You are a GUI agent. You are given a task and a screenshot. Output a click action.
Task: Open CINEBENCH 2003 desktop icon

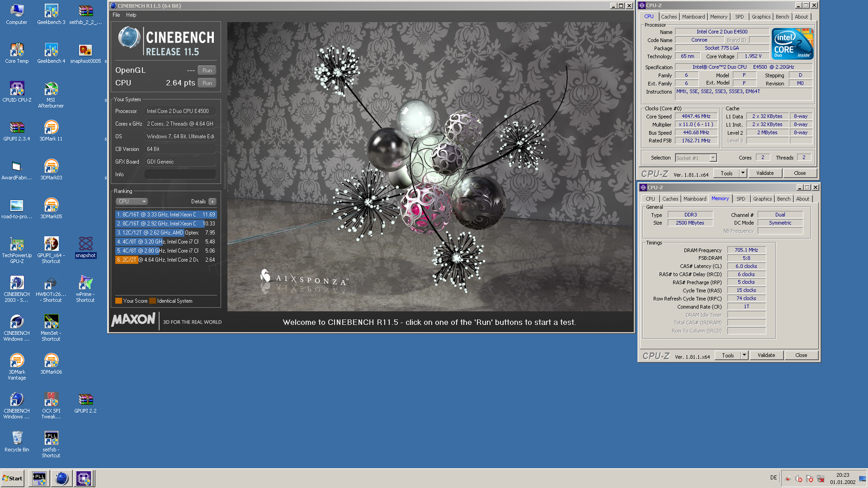click(17, 289)
